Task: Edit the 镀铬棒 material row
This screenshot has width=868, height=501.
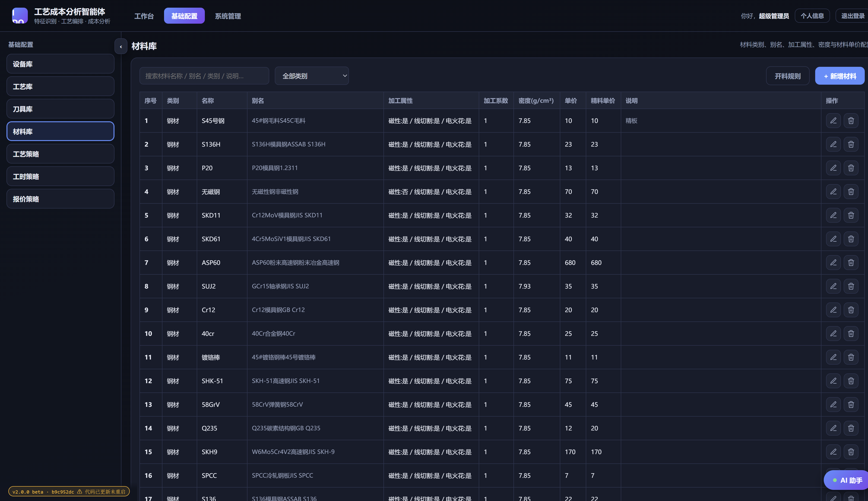Action: (x=833, y=357)
